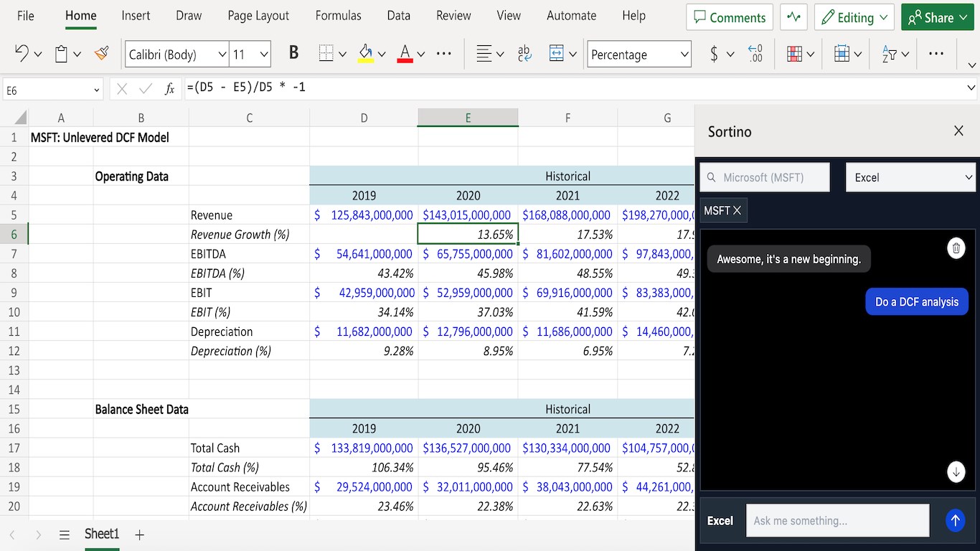Click the insert function fx icon
The image size is (980, 551).
[x=170, y=89]
